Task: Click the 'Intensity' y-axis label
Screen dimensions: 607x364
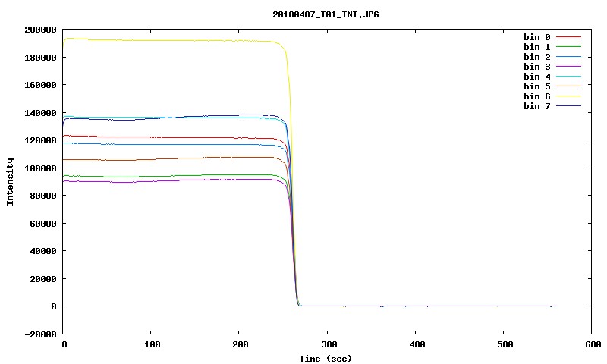Action: (x=10, y=182)
